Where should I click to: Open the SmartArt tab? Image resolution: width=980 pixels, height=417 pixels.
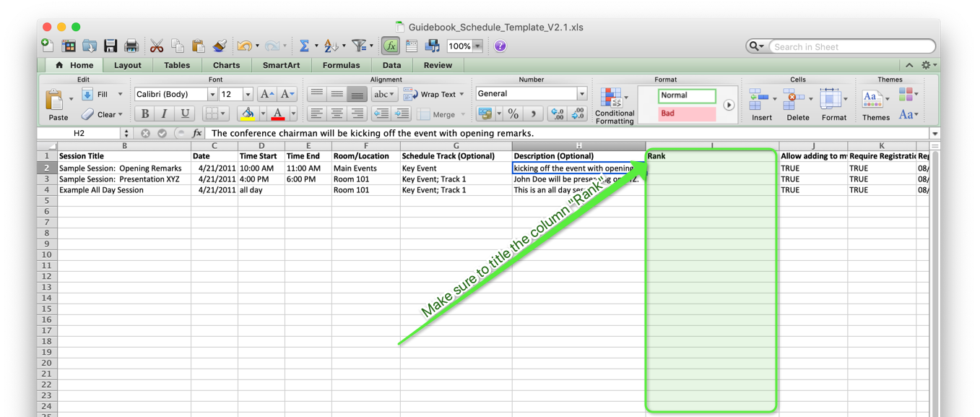pos(281,65)
